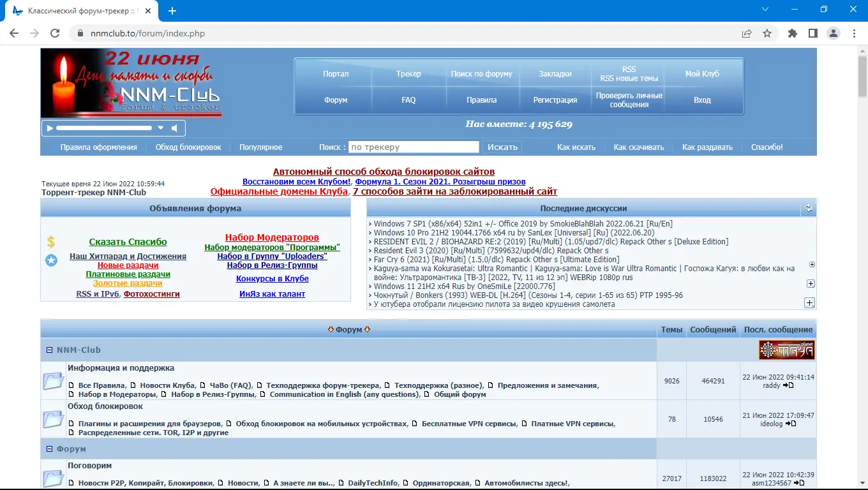Collapse the NNM-Club category
Image resolution: width=868 pixels, height=490 pixels.
click(x=49, y=350)
